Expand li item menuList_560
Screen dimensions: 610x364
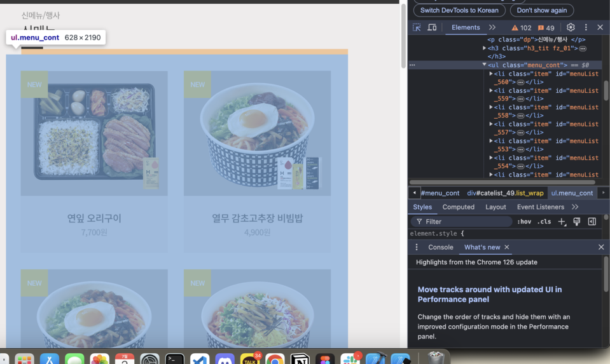coord(491,74)
